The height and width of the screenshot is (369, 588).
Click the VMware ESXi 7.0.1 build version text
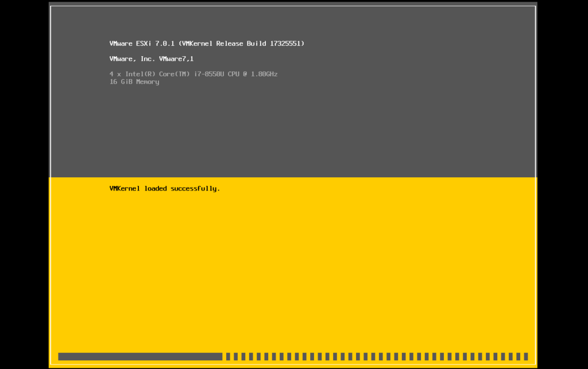[x=207, y=44]
